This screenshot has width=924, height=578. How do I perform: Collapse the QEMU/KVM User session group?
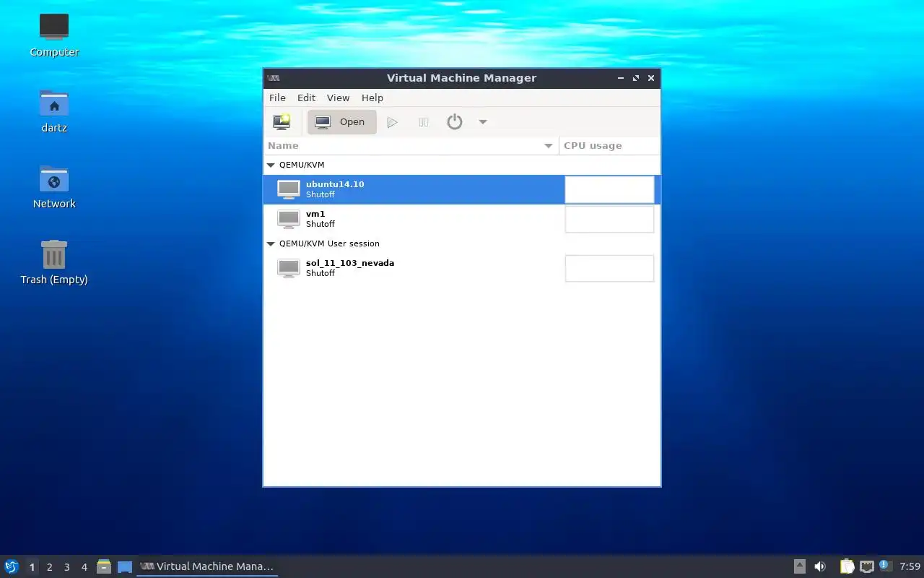point(271,244)
